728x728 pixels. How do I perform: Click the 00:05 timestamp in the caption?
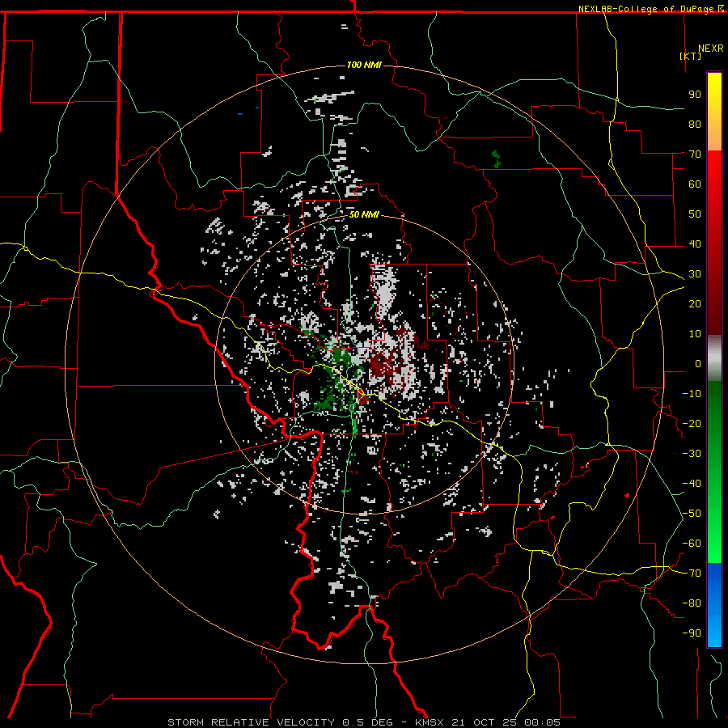click(542, 722)
